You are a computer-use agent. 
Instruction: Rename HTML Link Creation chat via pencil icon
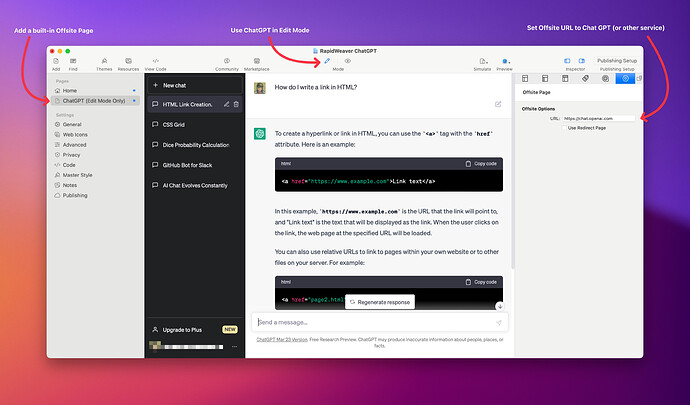pos(226,104)
